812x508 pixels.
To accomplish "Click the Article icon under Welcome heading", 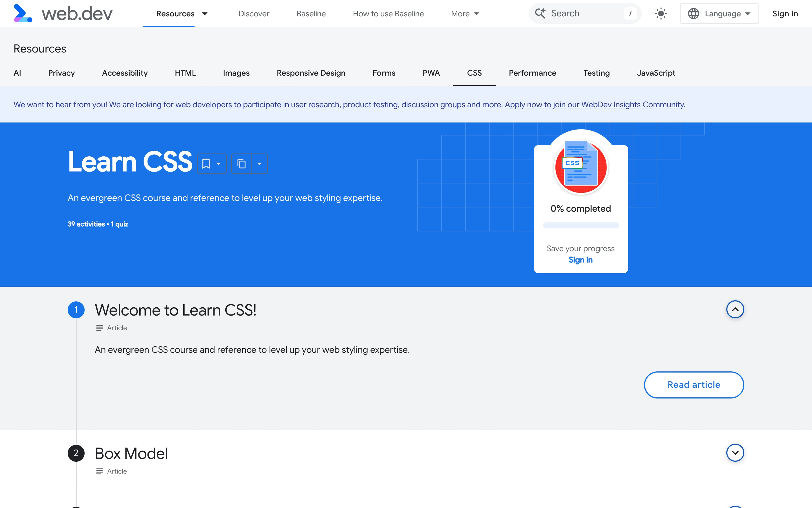I will click(99, 328).
